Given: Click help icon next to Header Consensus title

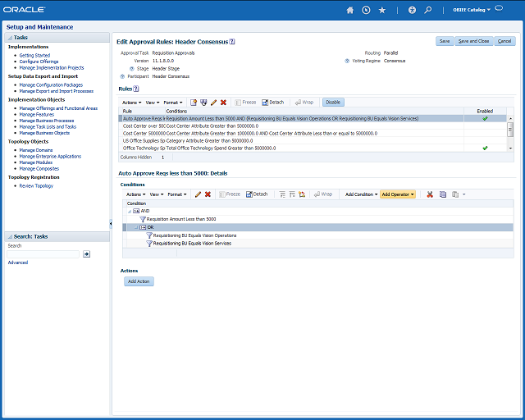Looking at the screenshot, I should (232, 42).
